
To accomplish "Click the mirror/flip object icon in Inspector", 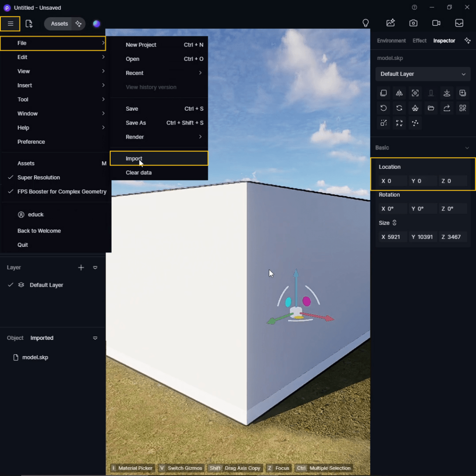I will 399,93.
